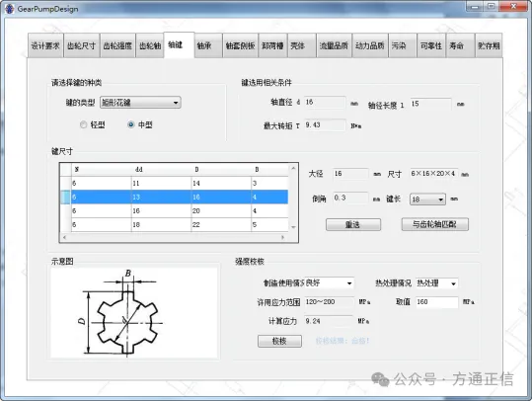Open the 制造使用情况 dropdown showing 良好
Viewport: 532px width, 401px height.
point(329,283)
